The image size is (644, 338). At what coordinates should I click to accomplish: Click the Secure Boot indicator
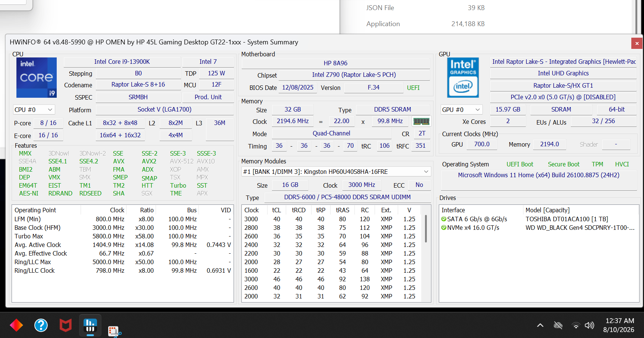click(563, 165)
